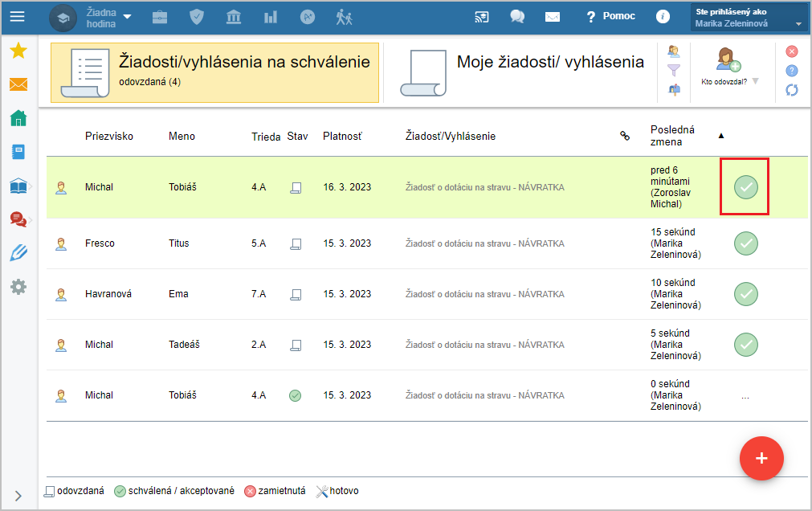
Task: Click the blue question mark help icon
Action: tap(791, 71)
